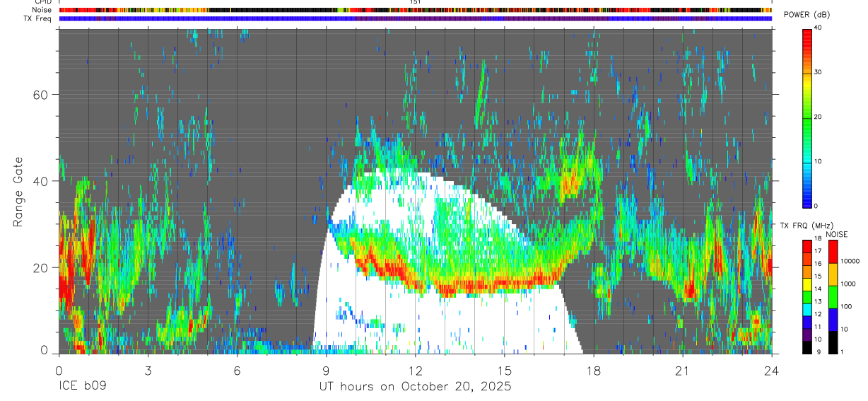The height and width of the screenshot is (401, 868).
Task: Click the 60 tick on the Range Gate axis
Action: pos(42,95)
